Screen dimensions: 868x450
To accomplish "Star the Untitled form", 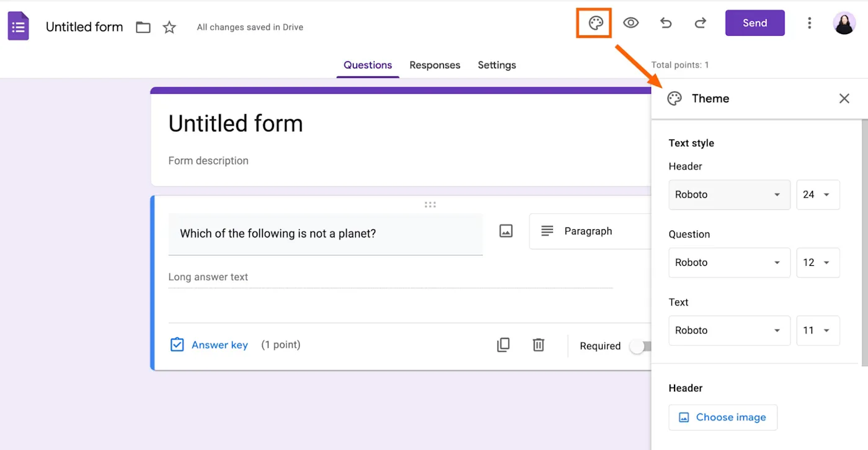I will pos(169,27).
